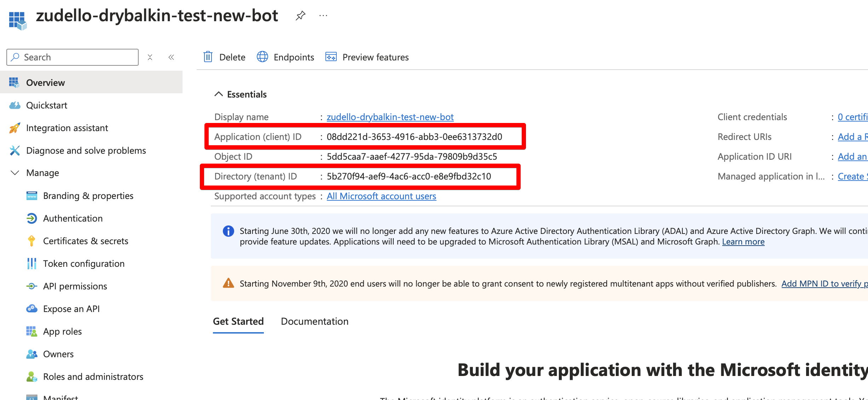Viewport: 868px width, 400px height.
Task: Click the page title zudello-drybalkin-test-new-bot
Action: [x=157, y=16]
